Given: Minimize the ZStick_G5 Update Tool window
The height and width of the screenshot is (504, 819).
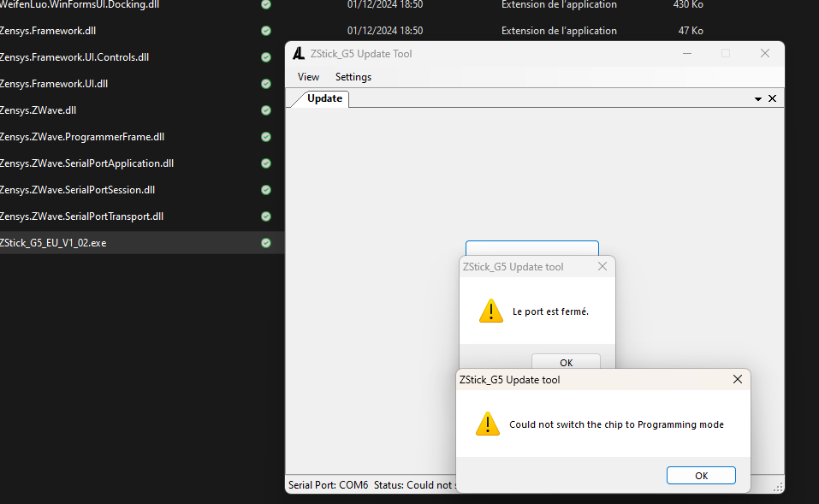Looking at the screenshot, I should [687, 53].
